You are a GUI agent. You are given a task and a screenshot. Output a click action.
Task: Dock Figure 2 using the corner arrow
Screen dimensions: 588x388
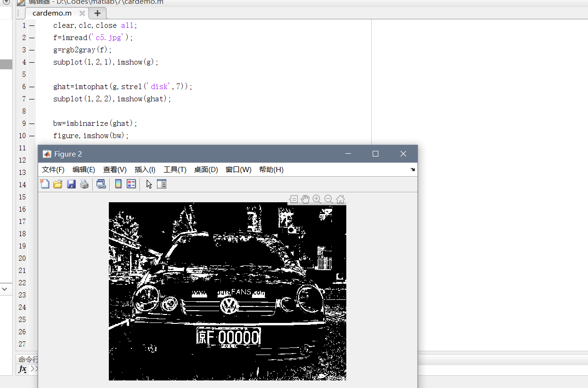tap(413, 169)
